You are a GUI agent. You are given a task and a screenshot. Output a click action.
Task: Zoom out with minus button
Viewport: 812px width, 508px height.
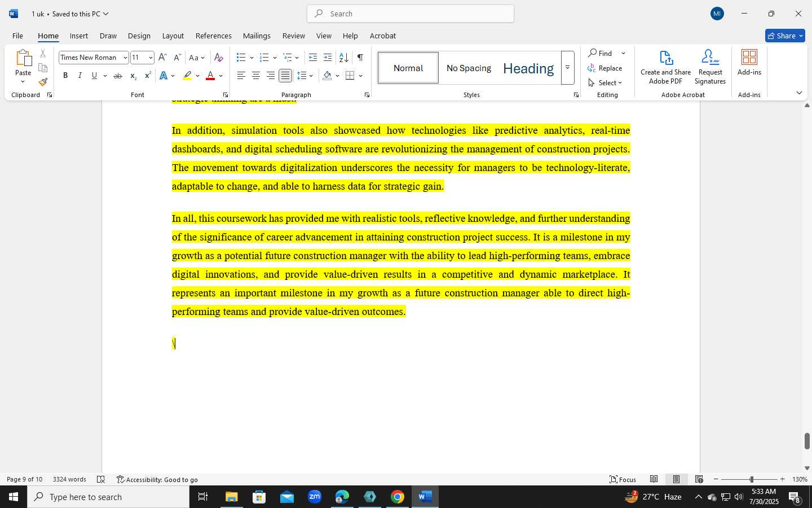click(x=716, y=479)
